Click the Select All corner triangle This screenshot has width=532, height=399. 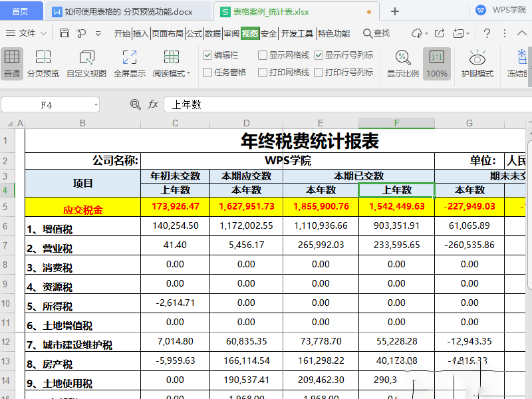(x=10, y=124)
